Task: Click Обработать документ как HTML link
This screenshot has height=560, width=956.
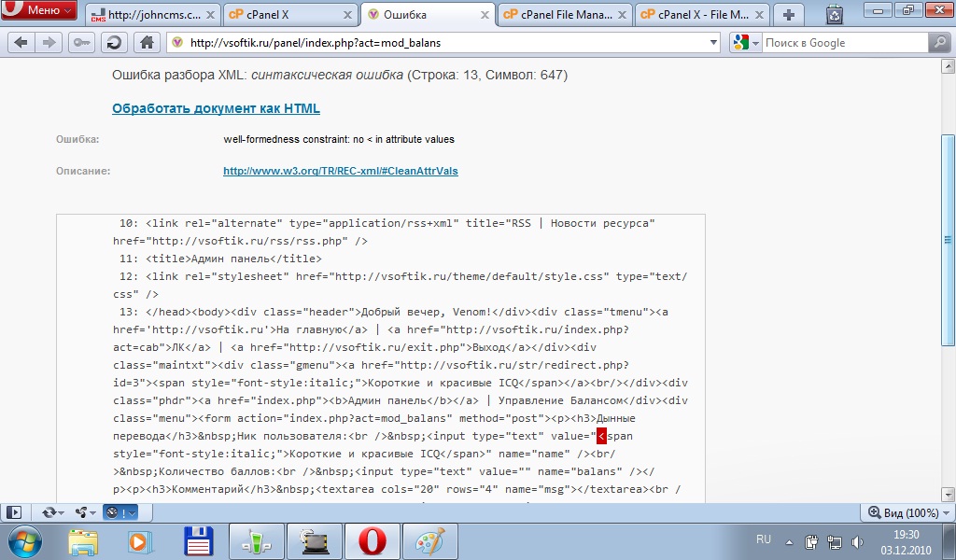Action: [x=216, y=108]
